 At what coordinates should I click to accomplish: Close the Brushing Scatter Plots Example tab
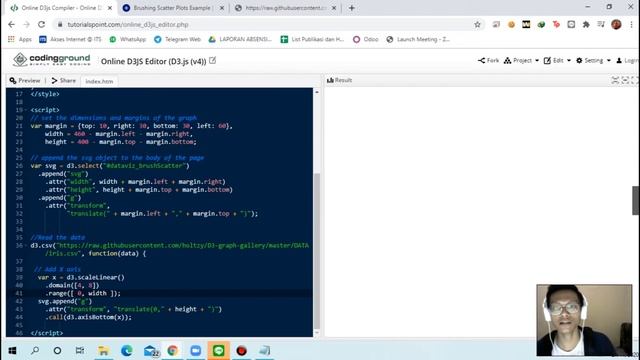(222, 8)
